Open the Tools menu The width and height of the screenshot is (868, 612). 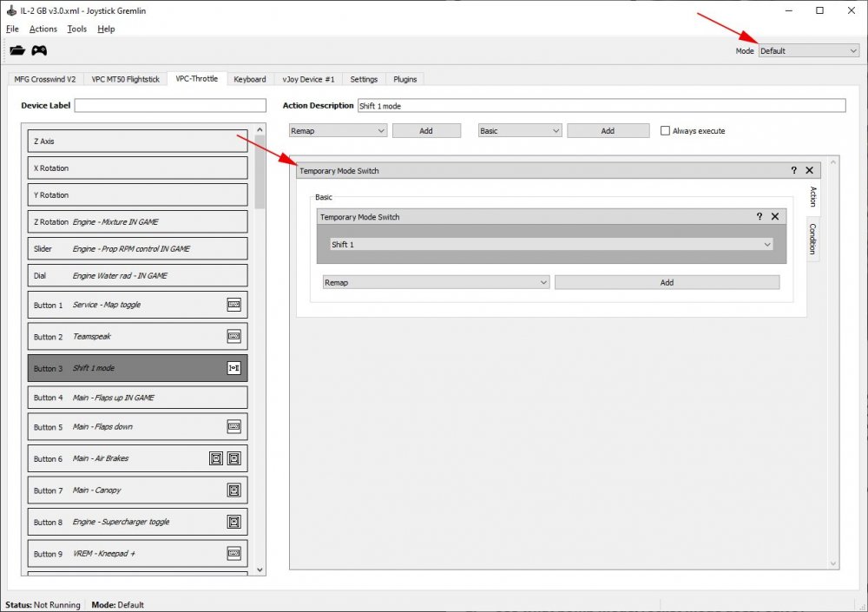(77, 29)
